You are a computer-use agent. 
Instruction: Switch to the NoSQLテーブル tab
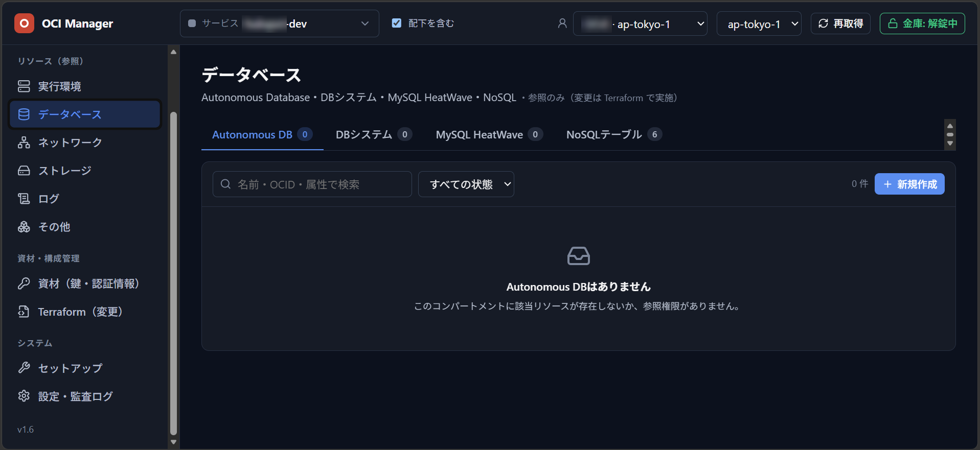click(614, 135)
